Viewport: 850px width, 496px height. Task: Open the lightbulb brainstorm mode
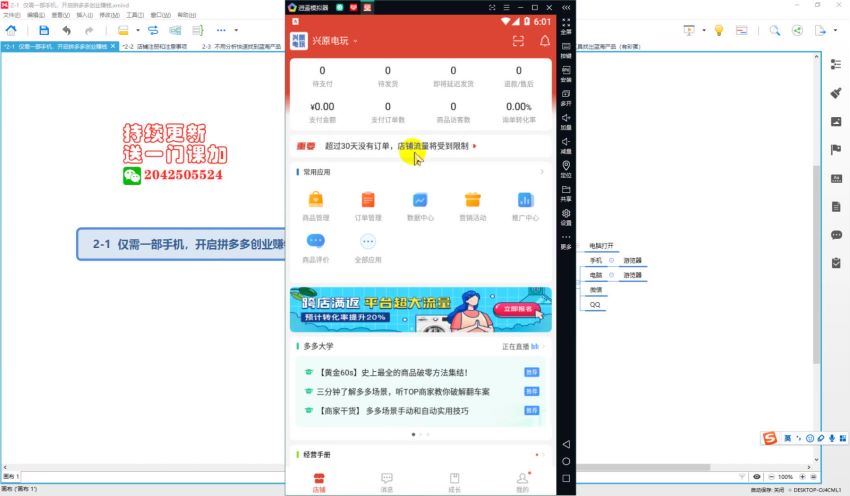pos(719,30)
